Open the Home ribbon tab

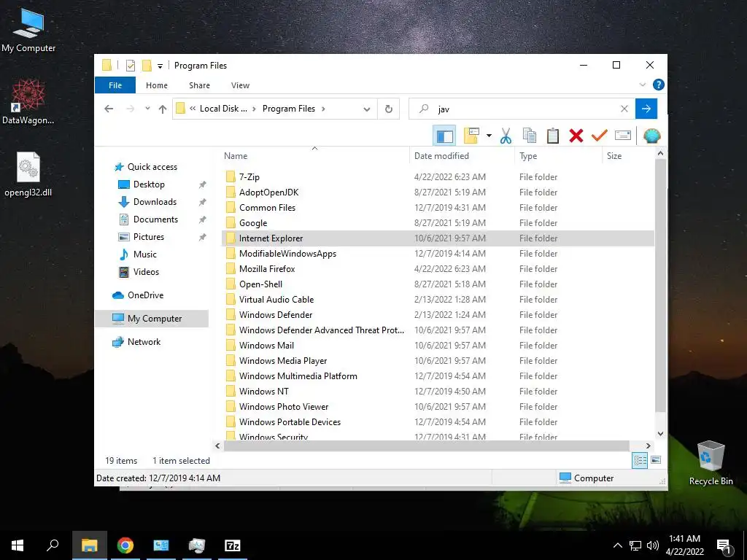[157, 85]
